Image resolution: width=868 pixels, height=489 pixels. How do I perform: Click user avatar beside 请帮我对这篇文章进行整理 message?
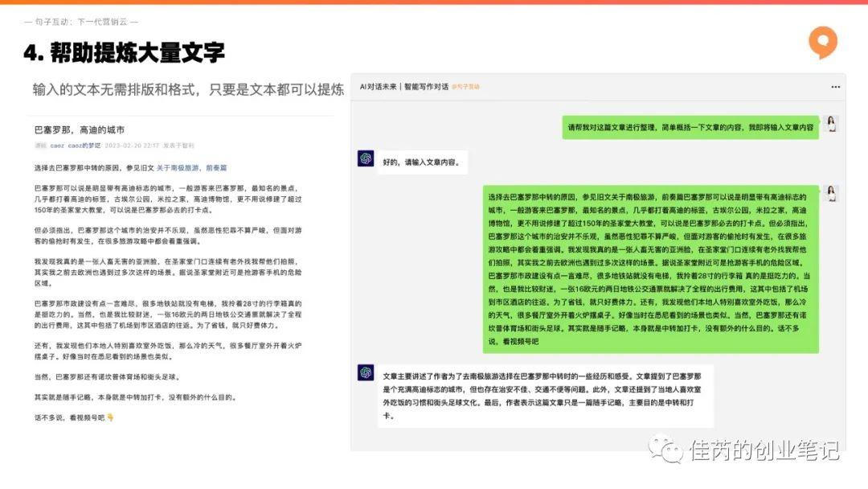[831, 124]
